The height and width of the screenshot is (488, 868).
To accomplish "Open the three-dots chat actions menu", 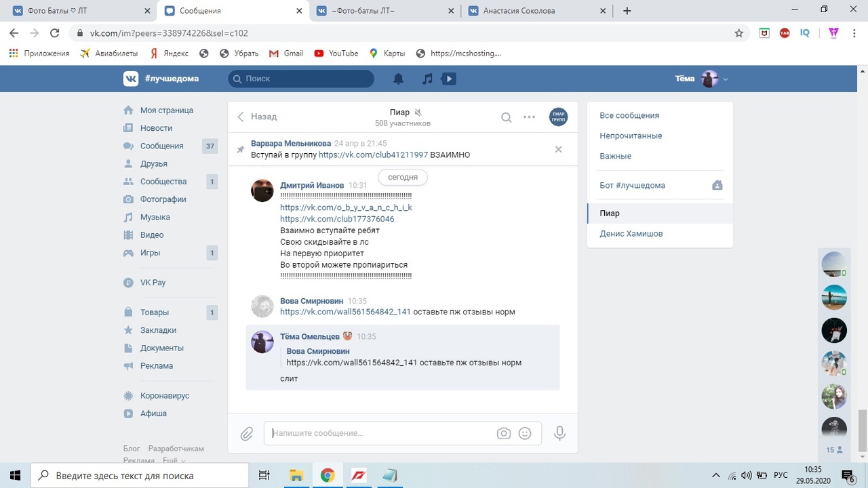I will [529, 117].
